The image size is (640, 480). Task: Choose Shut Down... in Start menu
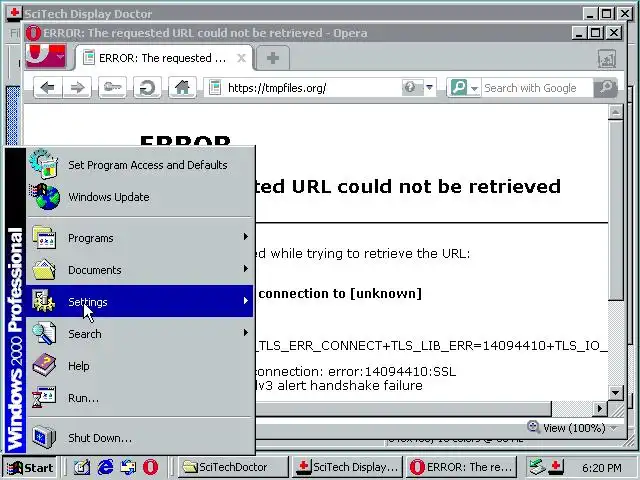point(140,438)
